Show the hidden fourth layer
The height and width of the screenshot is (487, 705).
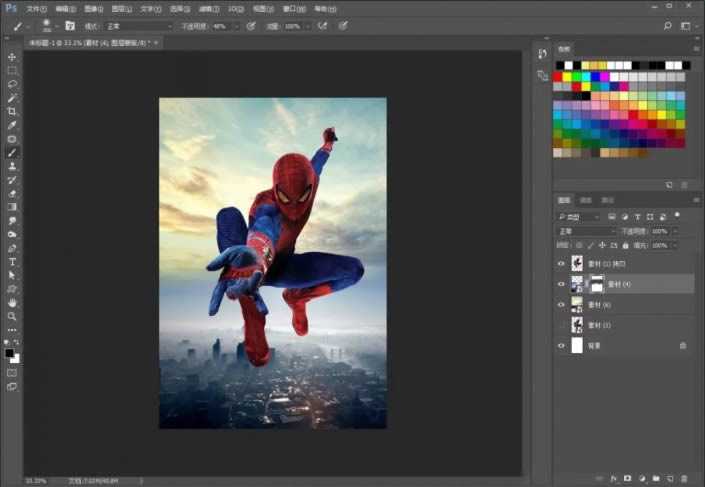click(561, 325)
